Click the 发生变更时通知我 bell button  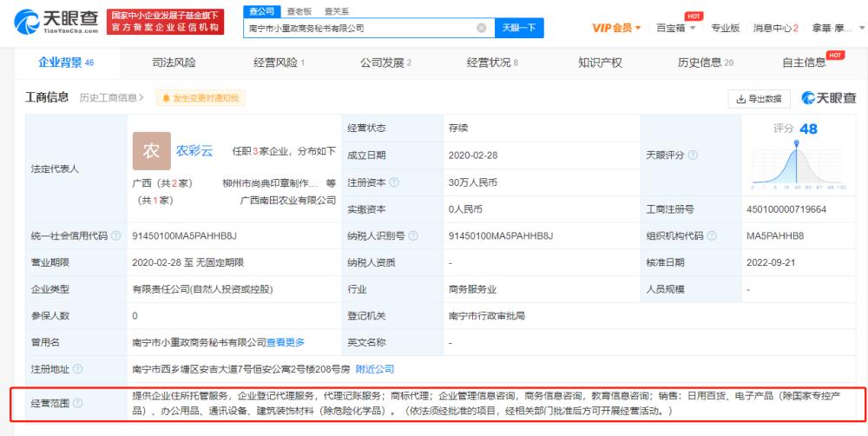point(201,98)
